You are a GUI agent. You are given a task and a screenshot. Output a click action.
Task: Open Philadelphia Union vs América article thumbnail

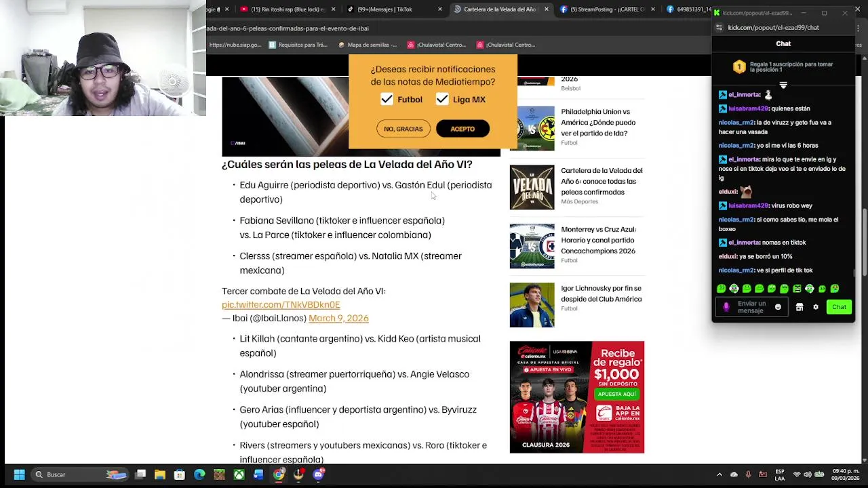point(532,128)
